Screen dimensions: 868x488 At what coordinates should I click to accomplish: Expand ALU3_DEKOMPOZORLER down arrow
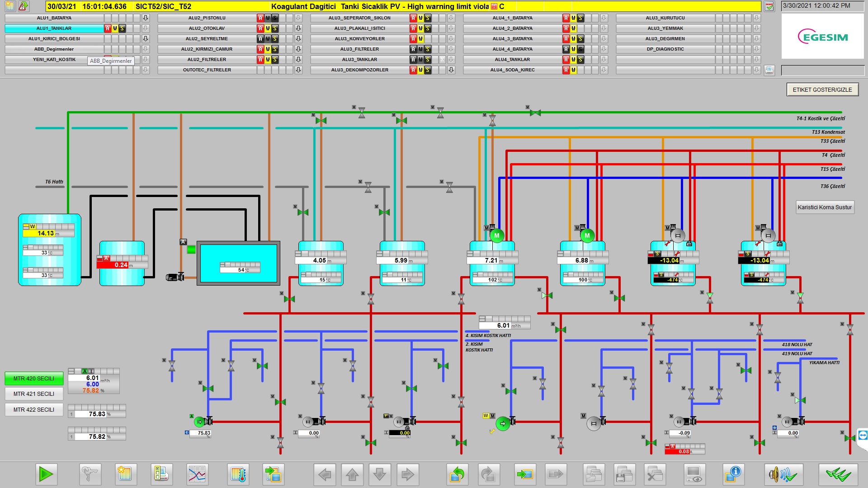click(x=451, y=70)
